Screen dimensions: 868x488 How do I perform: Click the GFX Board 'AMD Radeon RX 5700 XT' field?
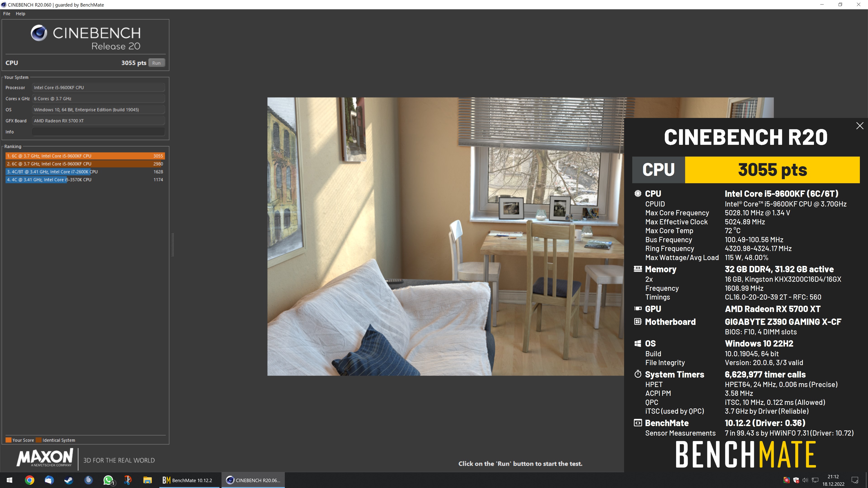click(x=98, y=121)
